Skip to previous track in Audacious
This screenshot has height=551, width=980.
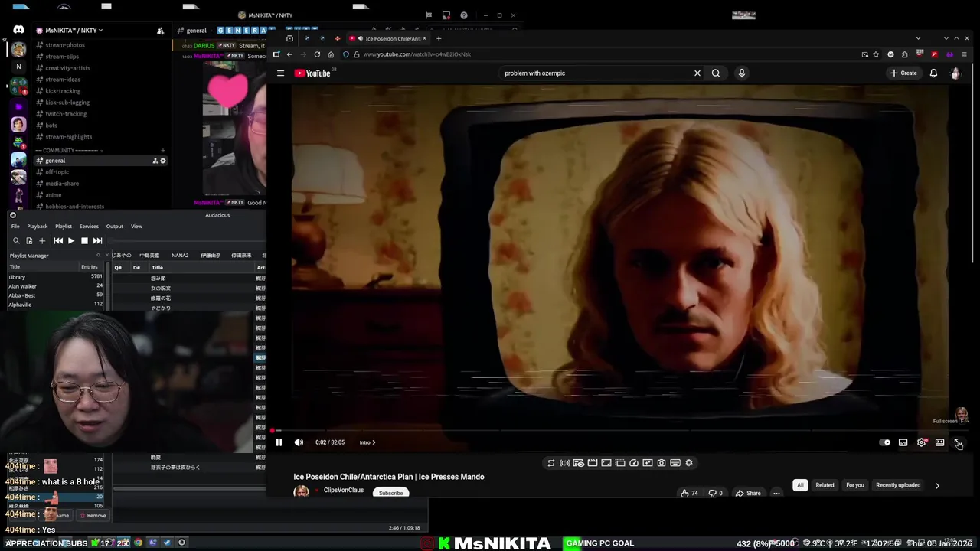(x=58, y=240)
